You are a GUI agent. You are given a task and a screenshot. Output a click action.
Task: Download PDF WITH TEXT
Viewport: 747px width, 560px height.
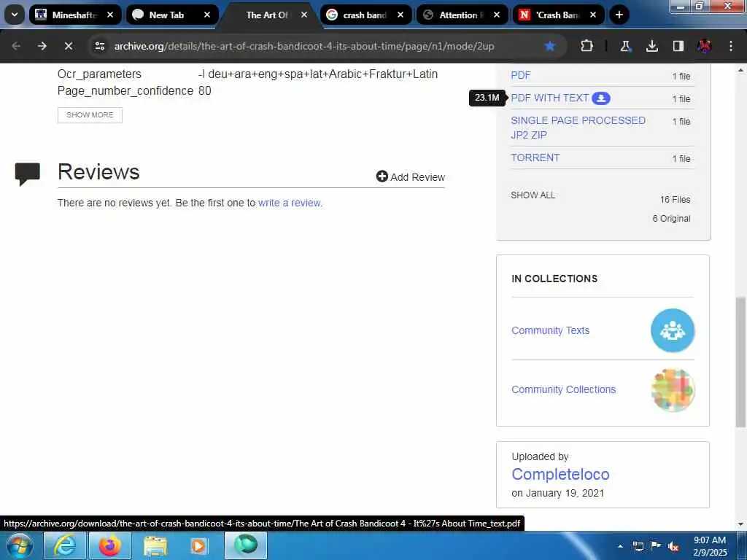(550, 98)
